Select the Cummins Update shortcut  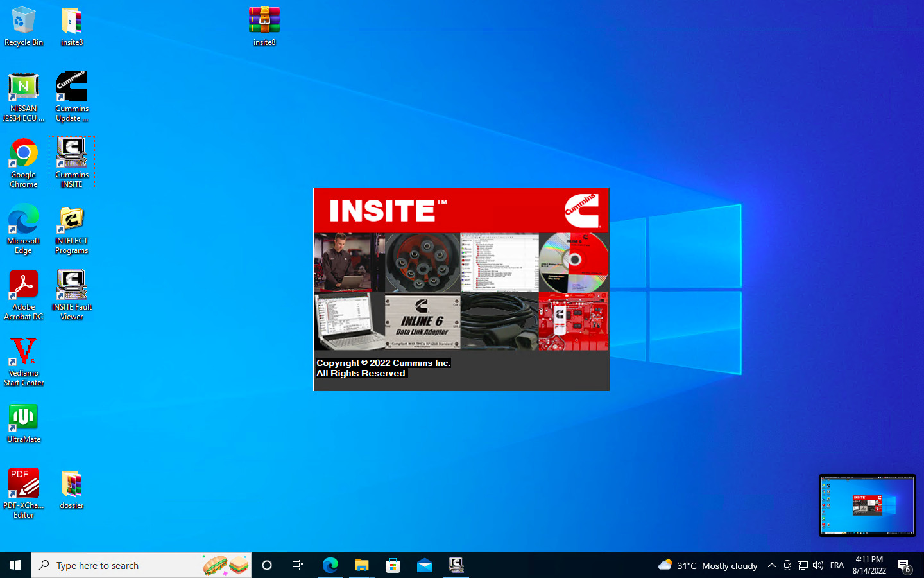click(72, 96)
